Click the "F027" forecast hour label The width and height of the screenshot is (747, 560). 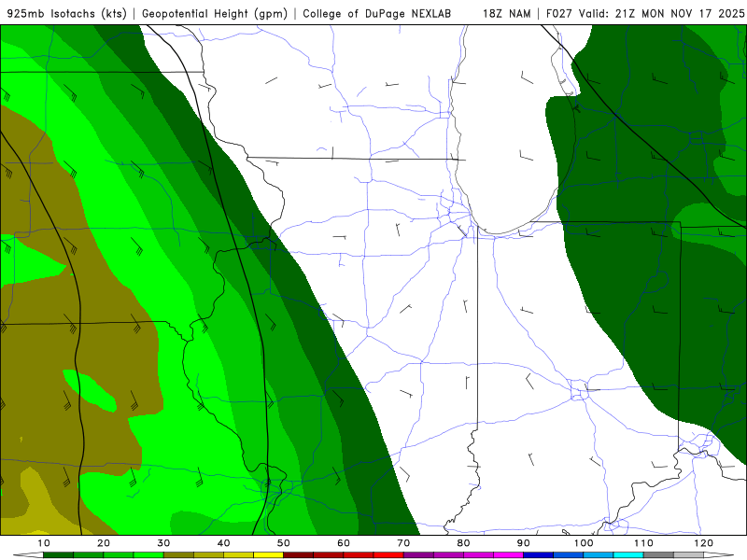(558, 14)
